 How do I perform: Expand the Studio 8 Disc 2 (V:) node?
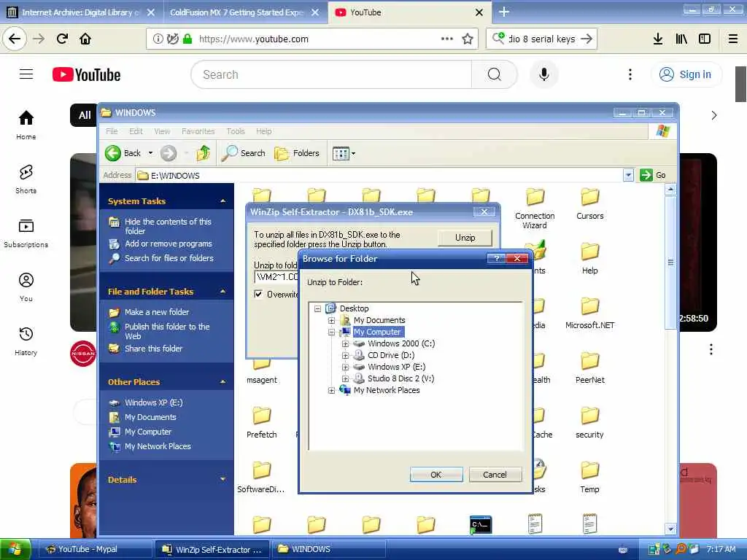pos(345,378)
